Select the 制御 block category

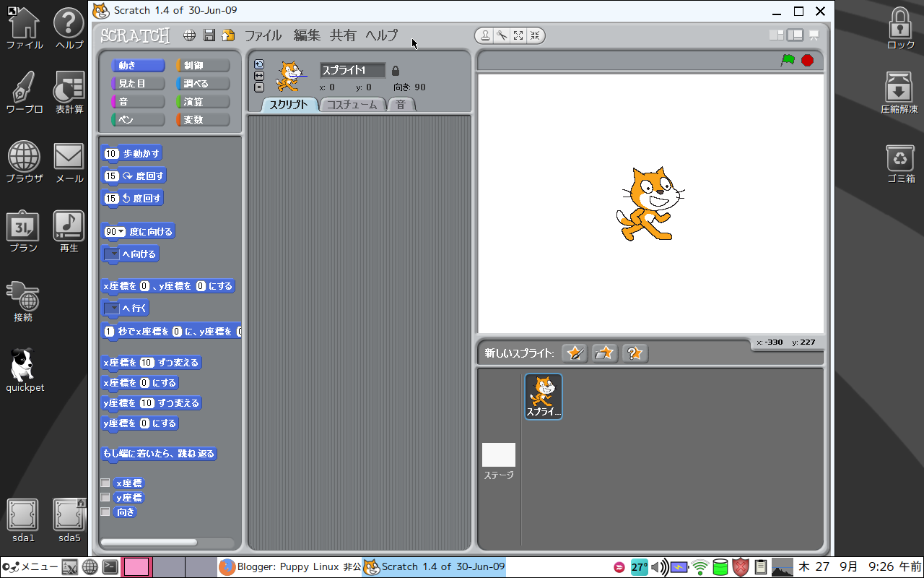[203, 66]
